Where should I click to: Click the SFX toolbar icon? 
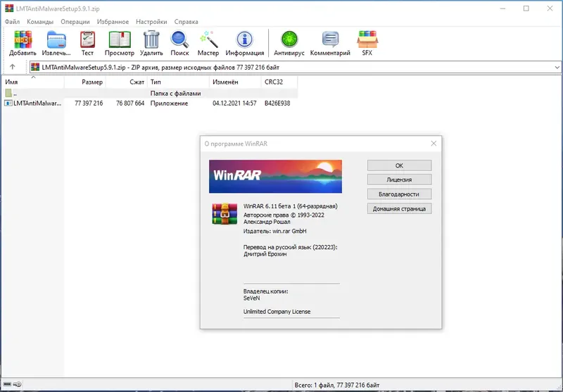(367, 39)
